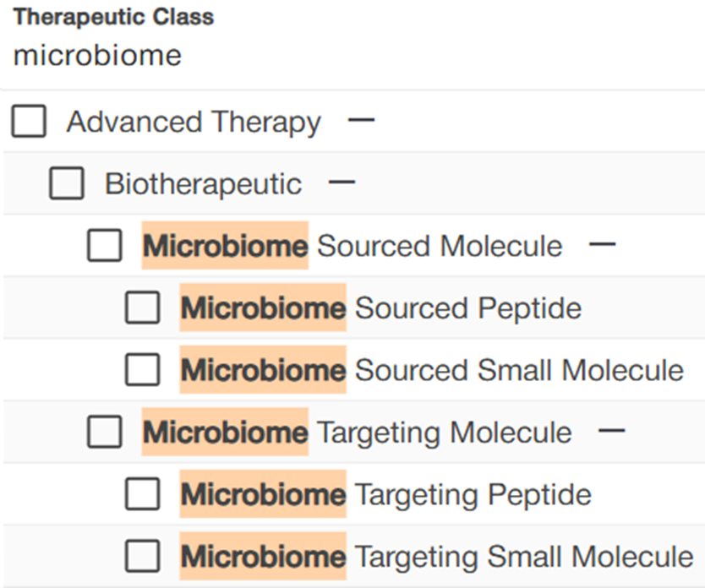Image resolution: width=705 pixels, height=588 pixels.
Task: Click Microbiome Sourced Peptide label
Action: pyautogui.click(x=380, y=308)
